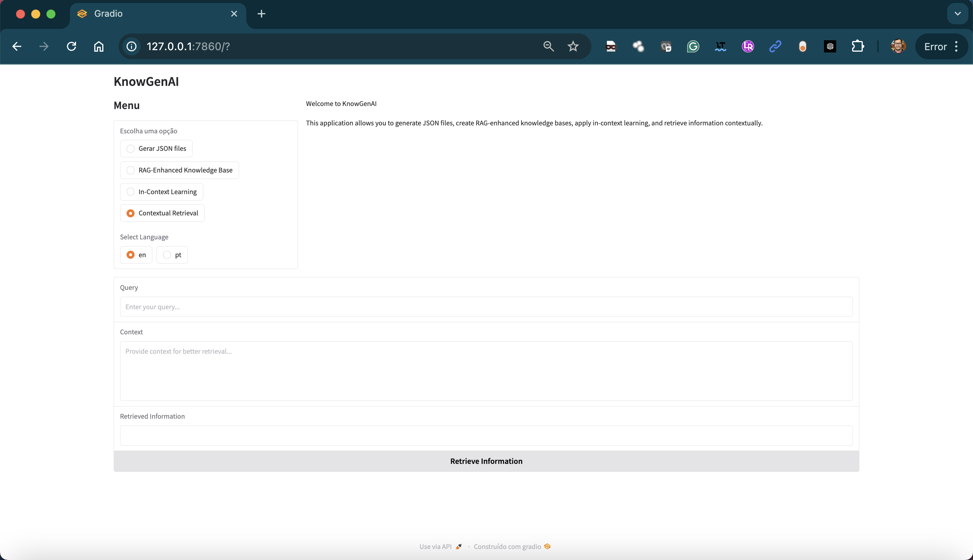Bookmark this page with the star icon
The height and width of the screenshot is (560, 973).
pyautogui.click(x=573, y=46)
